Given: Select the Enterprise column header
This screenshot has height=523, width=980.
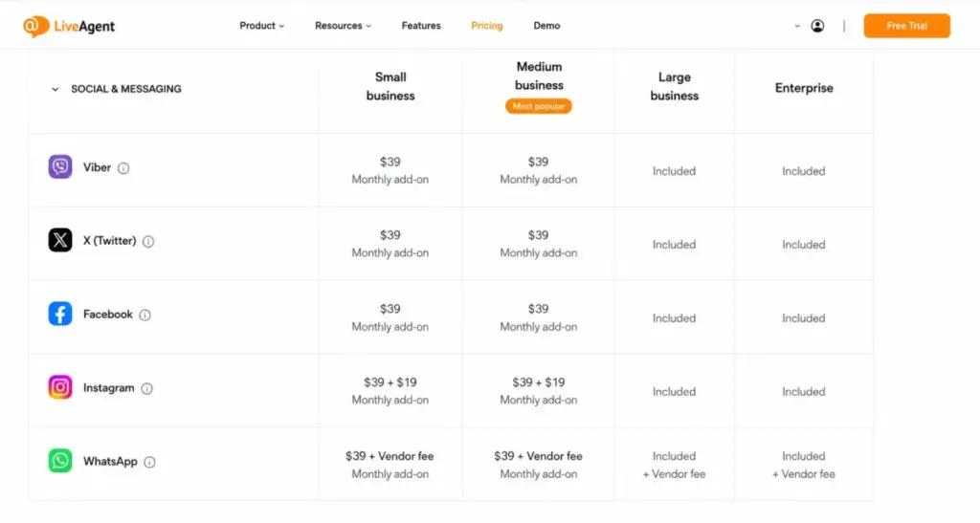Looking at the screenshot, I should [x=804, y=88].
